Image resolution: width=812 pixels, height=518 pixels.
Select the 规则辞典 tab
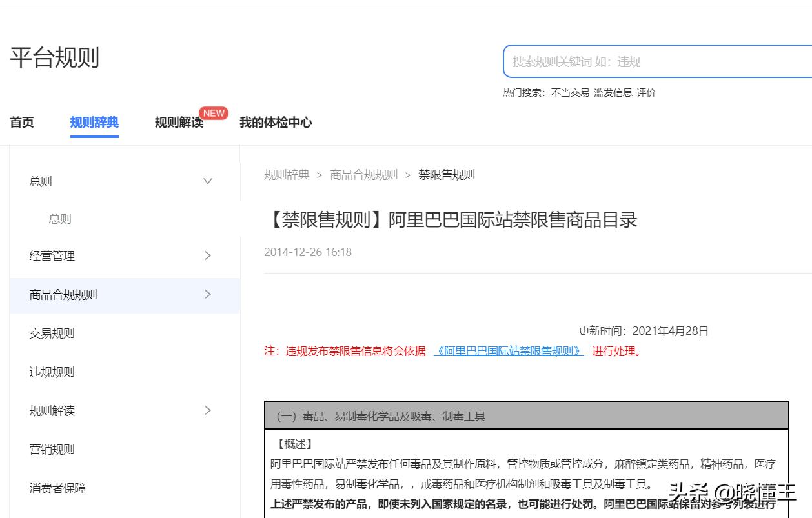tap(94, 123)
